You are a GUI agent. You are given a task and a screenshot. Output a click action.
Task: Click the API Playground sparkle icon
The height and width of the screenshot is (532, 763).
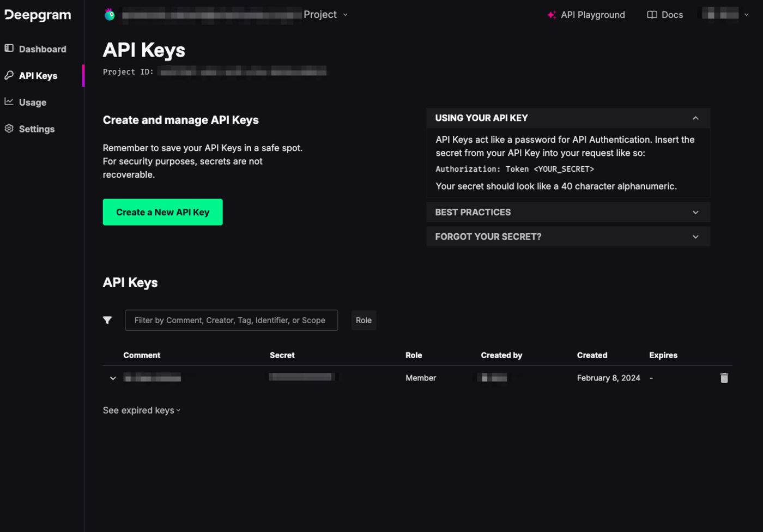click(x=552, y=15)
